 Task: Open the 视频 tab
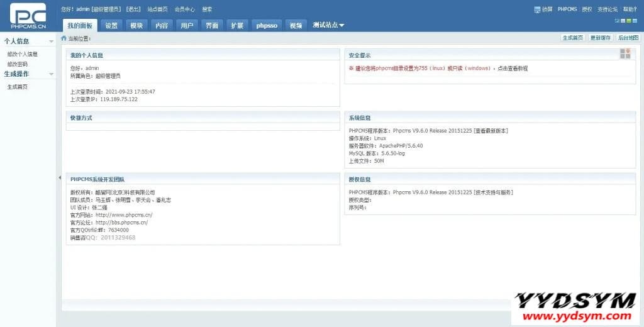[296, 26]
